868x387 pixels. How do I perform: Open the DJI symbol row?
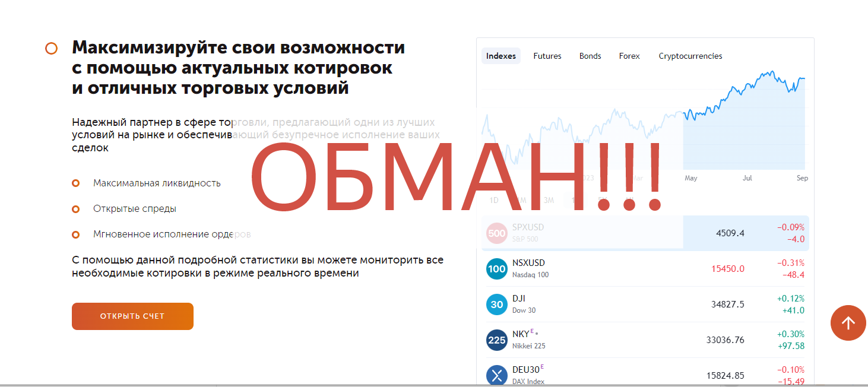pos(645,304)
